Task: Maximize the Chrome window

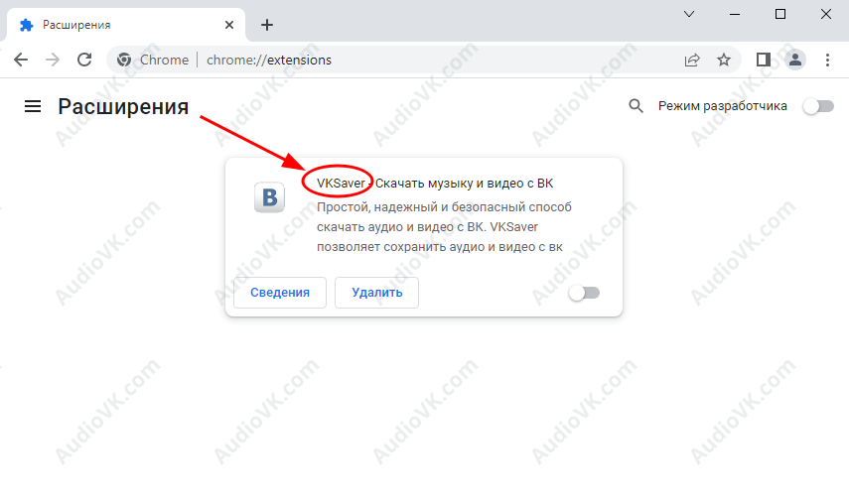Action: click(x=780, y=14)
